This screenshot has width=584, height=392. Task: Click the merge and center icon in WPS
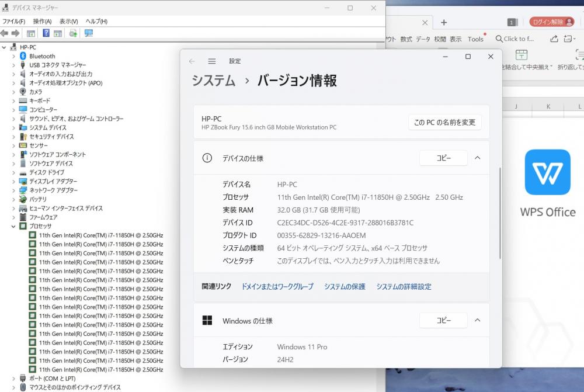pos(521,55)
